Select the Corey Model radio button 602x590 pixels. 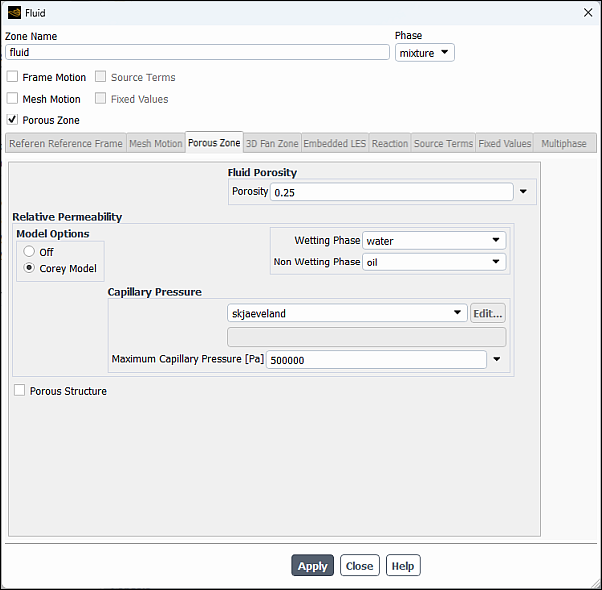(29, 268)
